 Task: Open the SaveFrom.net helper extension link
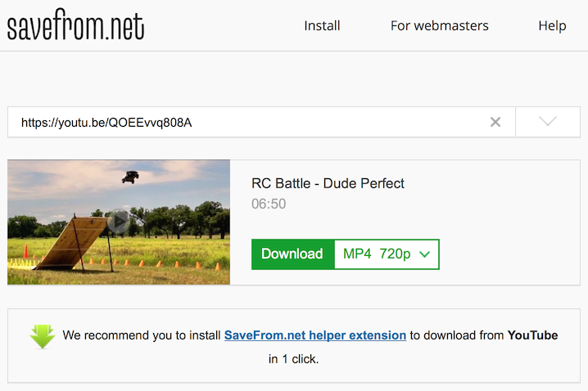[x=315, y=335]
